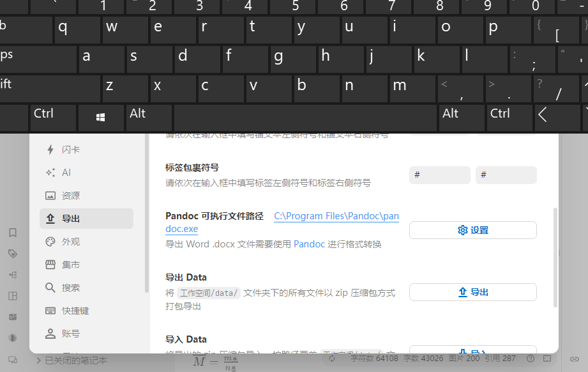Click the tag icon in left dock
Viewport: 588px width, 372px height.
click(x=13, y=254)
